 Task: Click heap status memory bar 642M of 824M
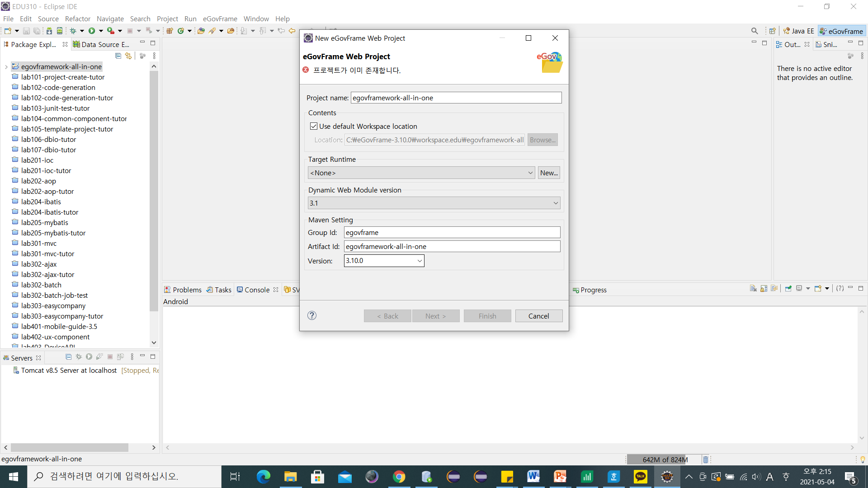[x=664, y=460]
